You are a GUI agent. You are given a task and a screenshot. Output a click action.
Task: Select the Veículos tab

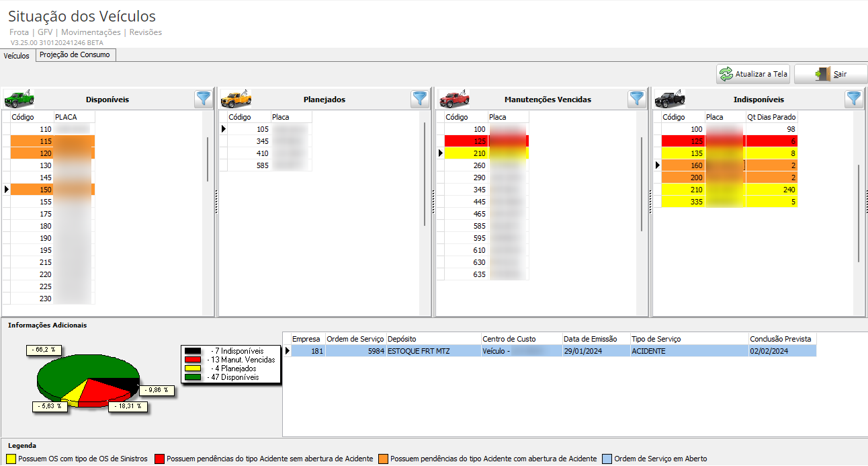[17, 56]
